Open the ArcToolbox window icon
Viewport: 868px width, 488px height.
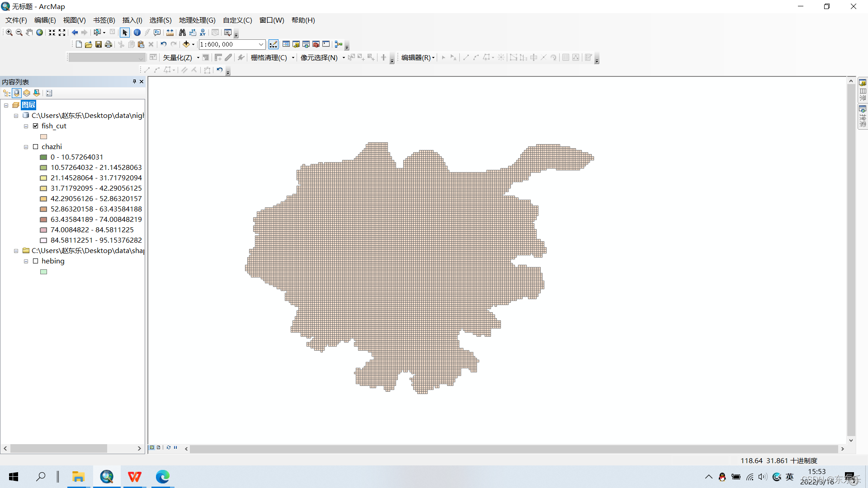[316, 44]
